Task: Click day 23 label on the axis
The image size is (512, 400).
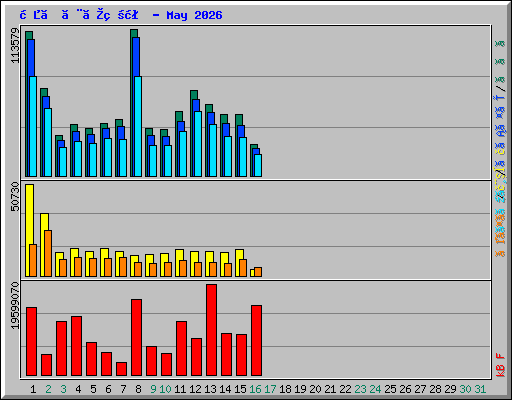Action: point(360,389)
